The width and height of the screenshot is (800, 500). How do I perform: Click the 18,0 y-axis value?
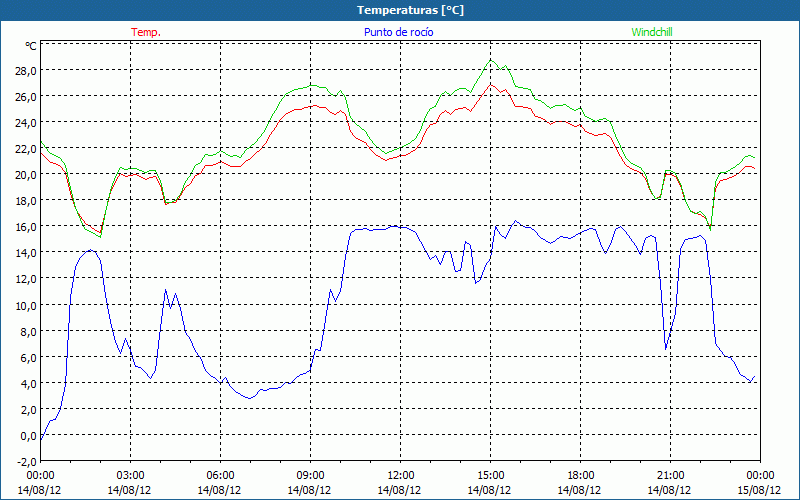pyautogui.click(x=26, y=200)
